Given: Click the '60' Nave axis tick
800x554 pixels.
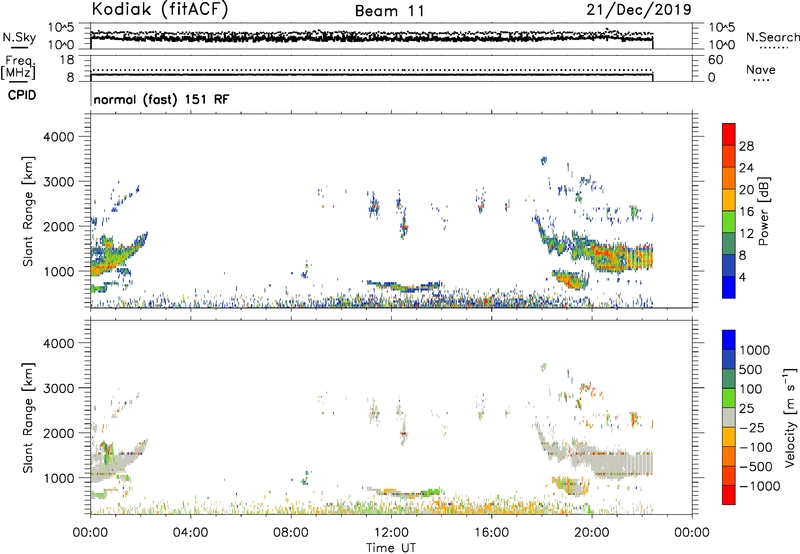Looking at the screenshot, I should pyautogui.click(x=715, y=60).
